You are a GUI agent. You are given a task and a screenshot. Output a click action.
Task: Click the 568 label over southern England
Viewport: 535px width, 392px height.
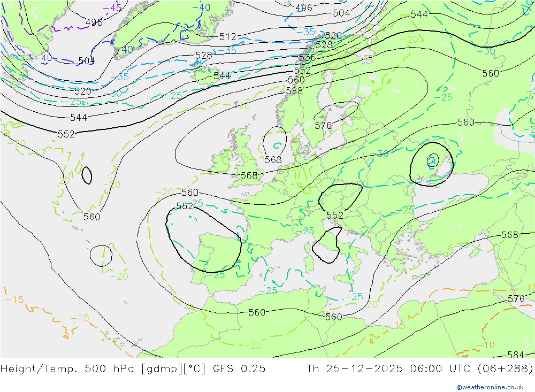[x=249, y=175]
